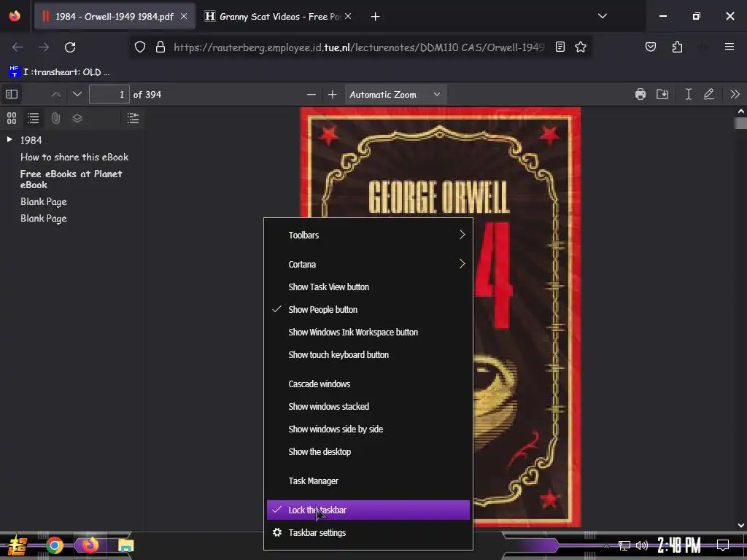Open 'Free eBooks at Planet eBook' outline

pyautogui.click(x=71, y=179)
